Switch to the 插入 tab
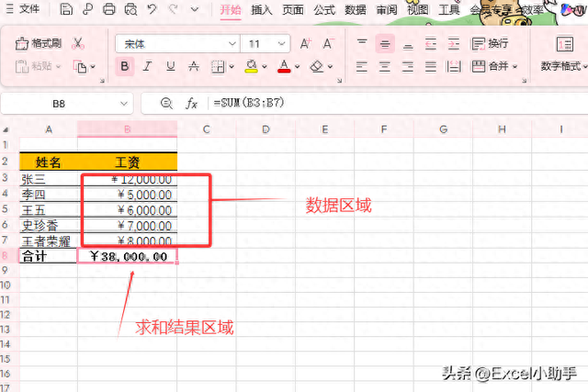The height and width of the screenshot is (392, 588). [261, 10]
